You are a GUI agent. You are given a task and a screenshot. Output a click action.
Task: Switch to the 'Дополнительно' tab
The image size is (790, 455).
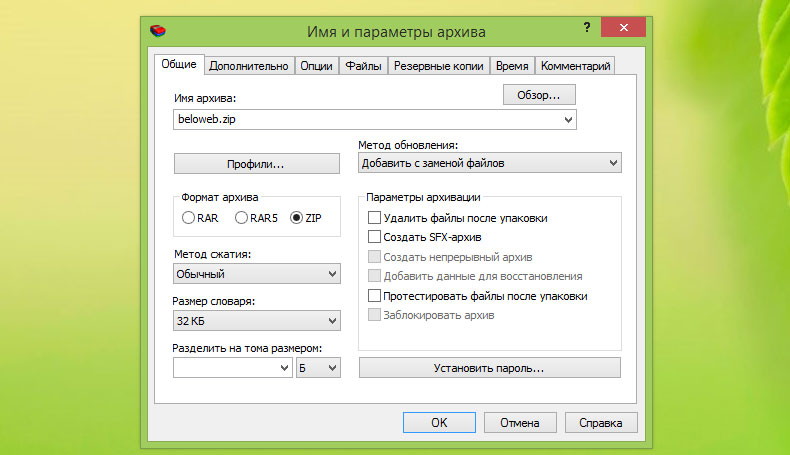point(250,66)
